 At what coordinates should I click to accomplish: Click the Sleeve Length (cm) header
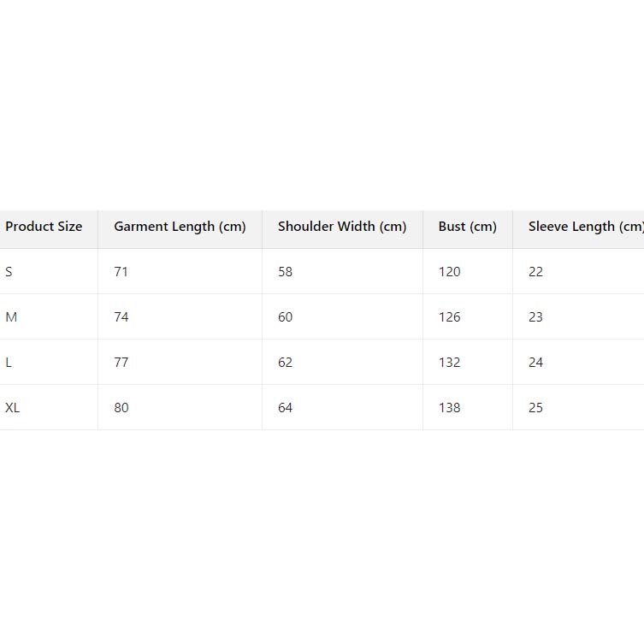[x=585, y=227]
